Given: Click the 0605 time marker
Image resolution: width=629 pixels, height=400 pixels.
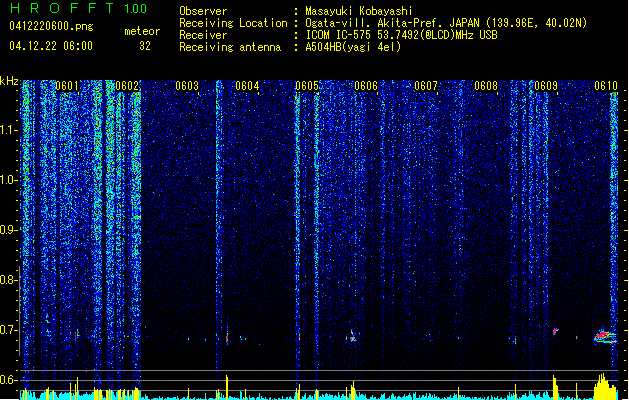Looking at the screenshot, I should [307, 86].
